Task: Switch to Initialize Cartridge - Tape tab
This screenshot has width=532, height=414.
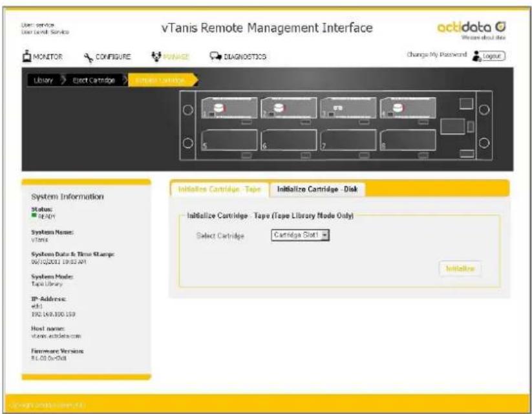Action: click(x=220, y=189)
